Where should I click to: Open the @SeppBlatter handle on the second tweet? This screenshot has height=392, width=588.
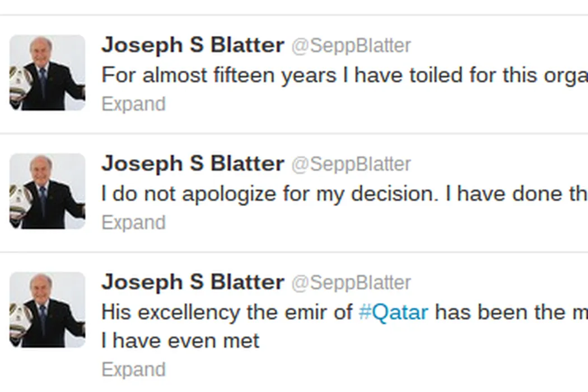(x=351, y=165)
